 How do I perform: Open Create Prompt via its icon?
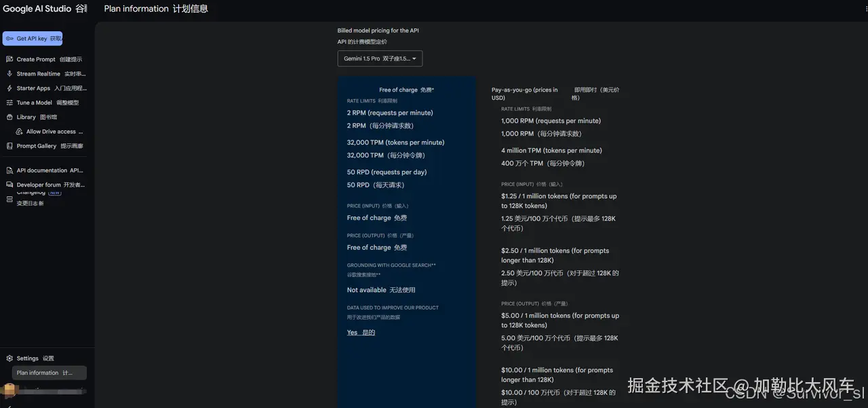[9, 59]
